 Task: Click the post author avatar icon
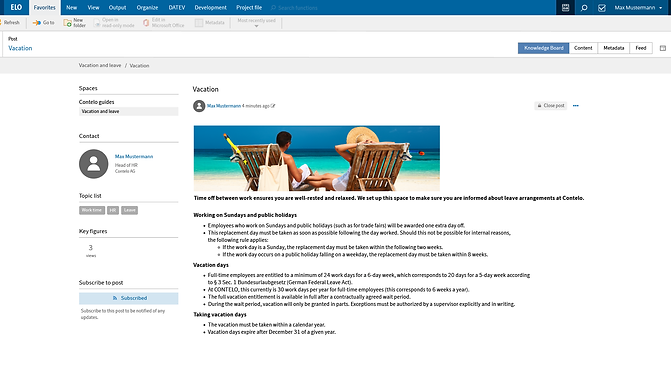tap(199, 106)
